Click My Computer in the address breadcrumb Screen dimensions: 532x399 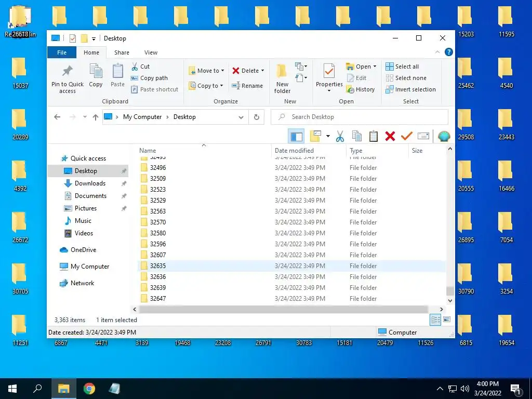coord(142,117)
